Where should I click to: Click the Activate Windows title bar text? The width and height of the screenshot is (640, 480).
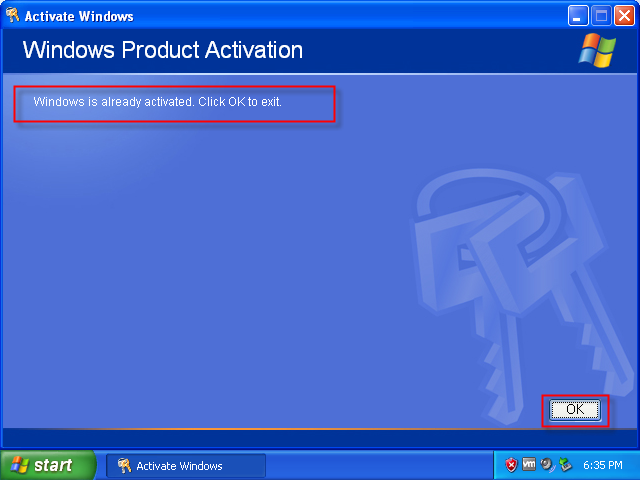79,16
